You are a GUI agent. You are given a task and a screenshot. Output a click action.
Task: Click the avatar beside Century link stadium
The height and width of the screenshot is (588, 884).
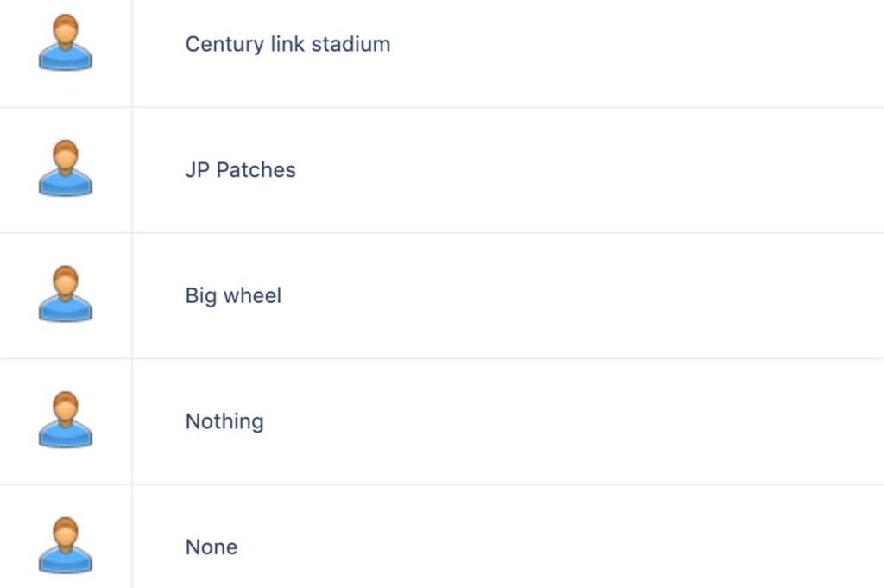[66, 44]
